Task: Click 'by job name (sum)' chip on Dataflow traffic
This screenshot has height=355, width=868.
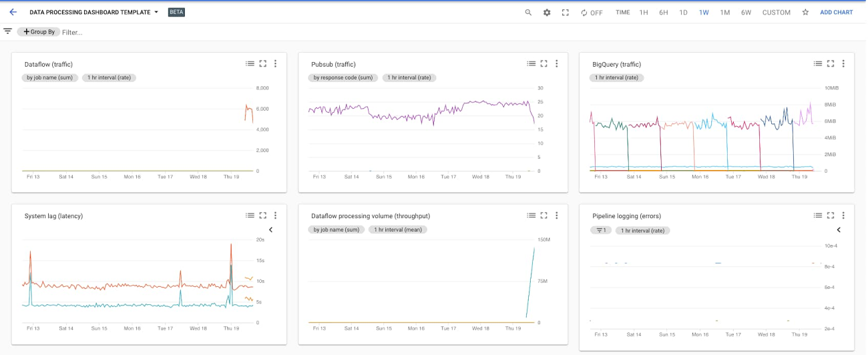Action: click(50, 78)
